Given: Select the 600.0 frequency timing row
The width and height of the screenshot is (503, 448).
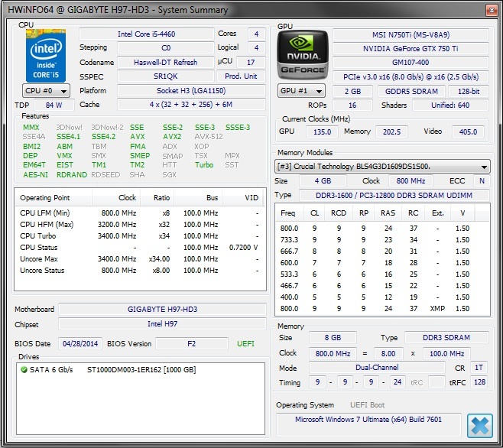Looking at the screenshot, I should click(382, 262).
